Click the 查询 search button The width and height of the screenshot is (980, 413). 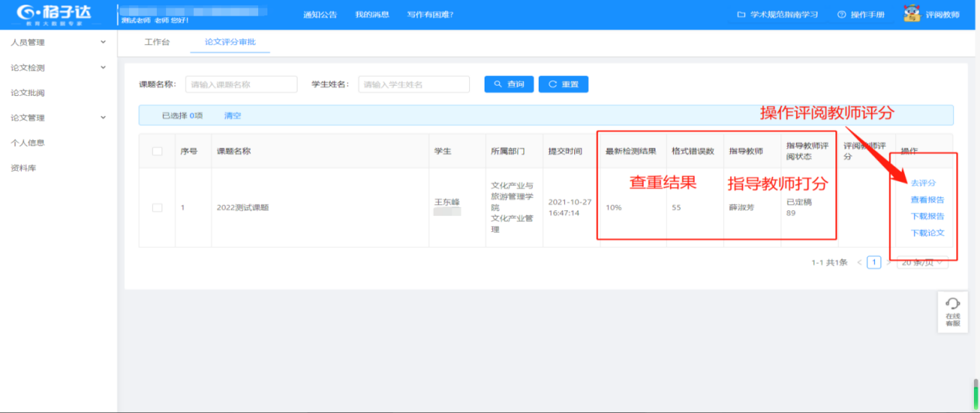(x=509, y=84)
